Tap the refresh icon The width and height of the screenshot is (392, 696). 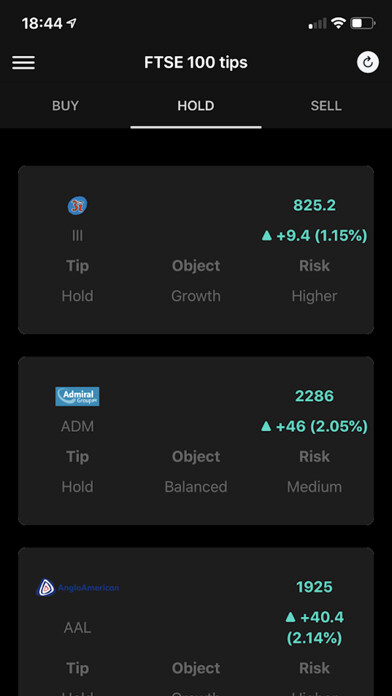[368, 63]
